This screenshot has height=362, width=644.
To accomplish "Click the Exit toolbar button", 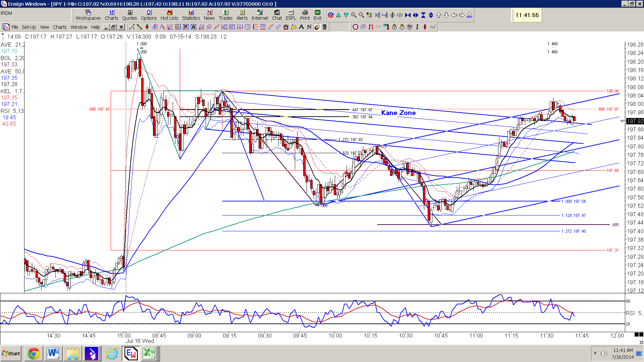I will point(318,15).
